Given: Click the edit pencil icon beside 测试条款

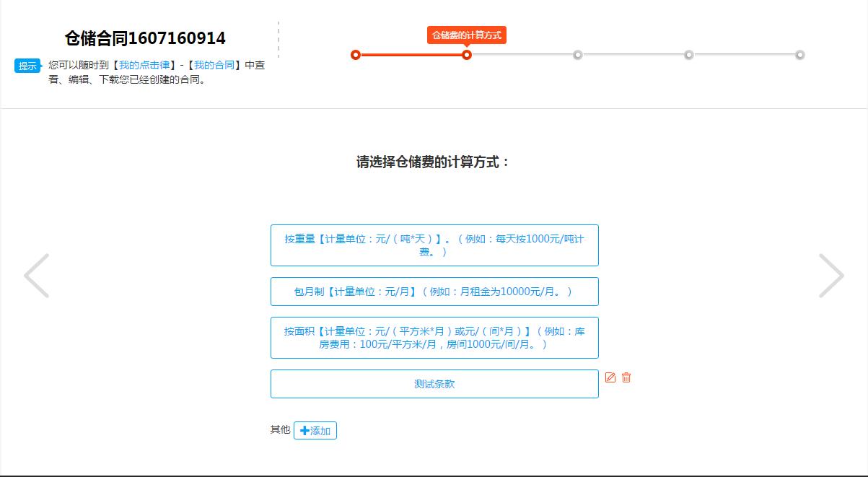Looking at the screenshot, I should pos(610,377).
